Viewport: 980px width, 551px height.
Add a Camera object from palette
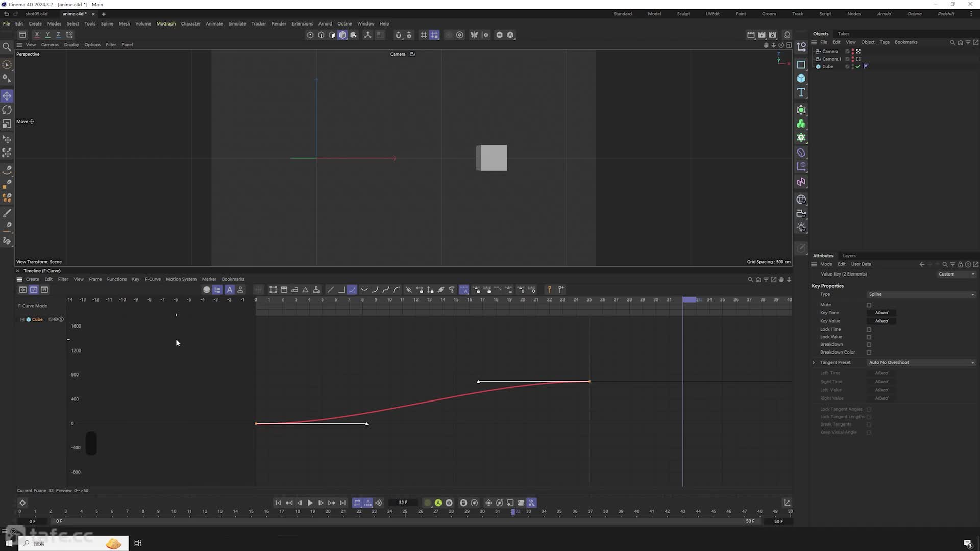click(x=801, y=213)
